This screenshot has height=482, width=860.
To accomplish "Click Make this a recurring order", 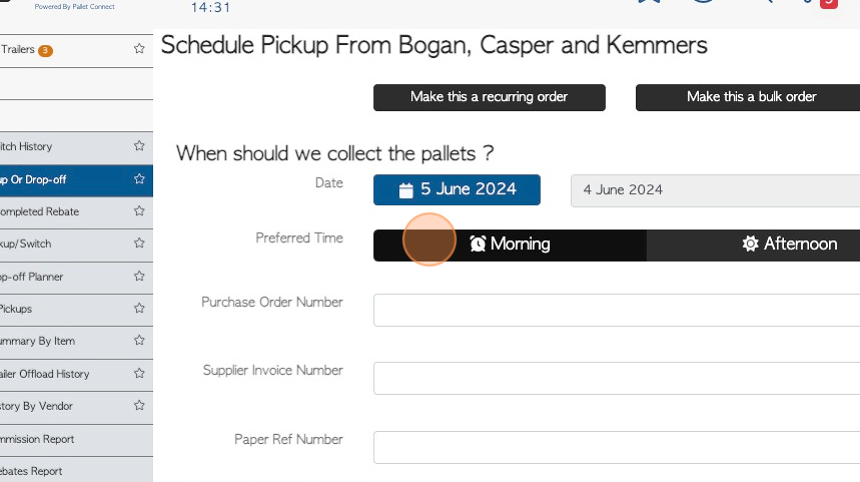I will (489, 97).
